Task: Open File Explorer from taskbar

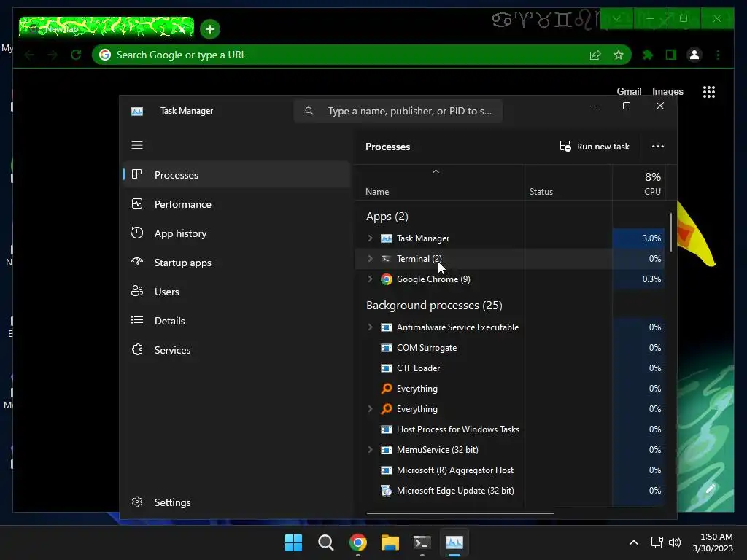Action: (390, 542)
